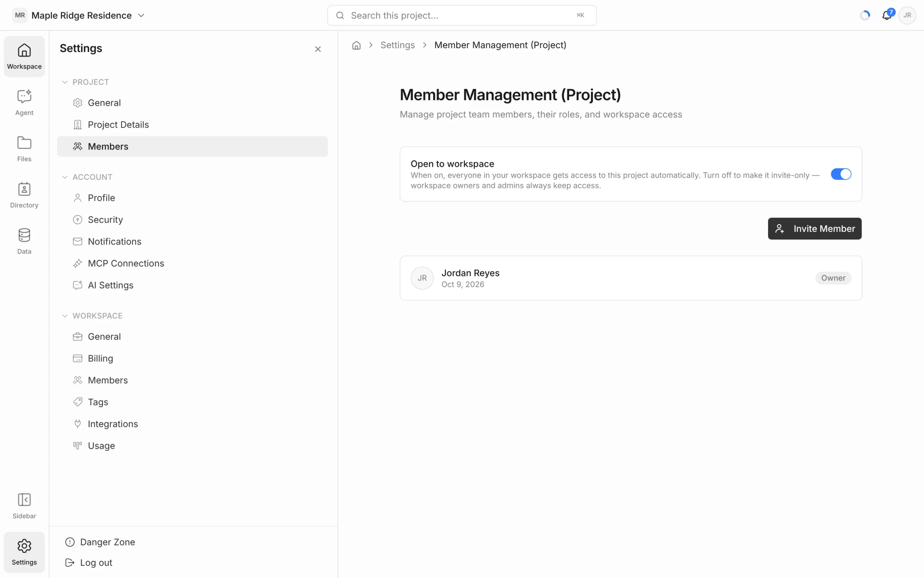Open the Workspace home icon in left rail
Image resolution: width=924 pixels, height=578 pixels.
[x=24, y=57]
